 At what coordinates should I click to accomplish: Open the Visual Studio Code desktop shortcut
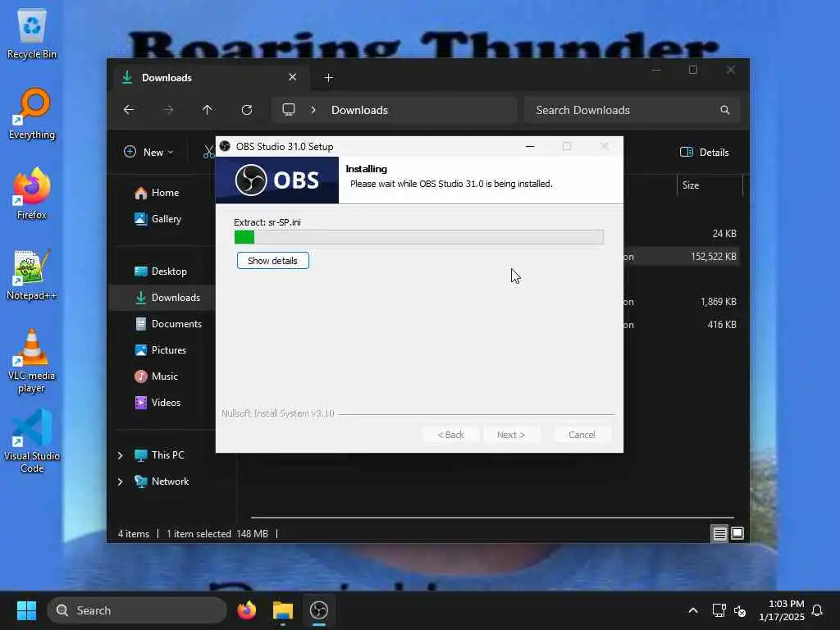(32, 441)
